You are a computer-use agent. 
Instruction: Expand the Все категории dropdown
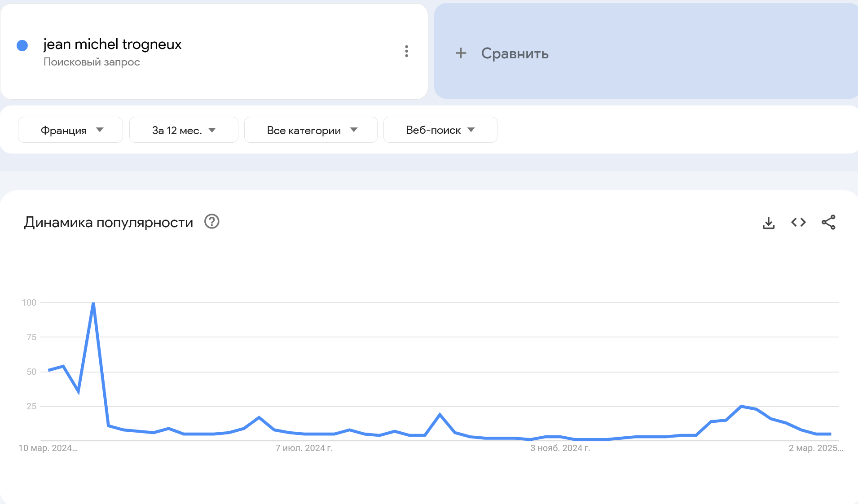311,130
